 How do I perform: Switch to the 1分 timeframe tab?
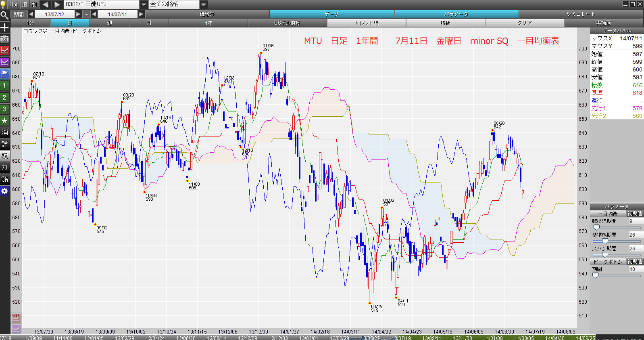[30, 23]
